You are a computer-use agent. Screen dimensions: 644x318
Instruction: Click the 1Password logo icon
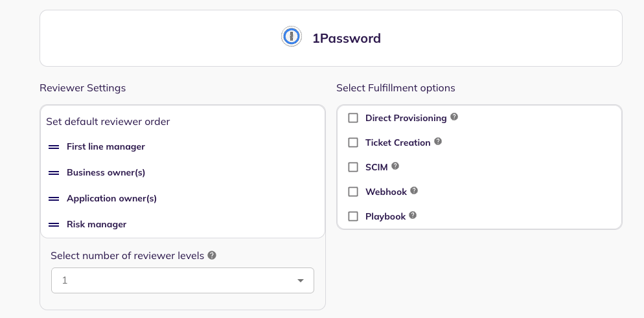[x=292, y=37]
